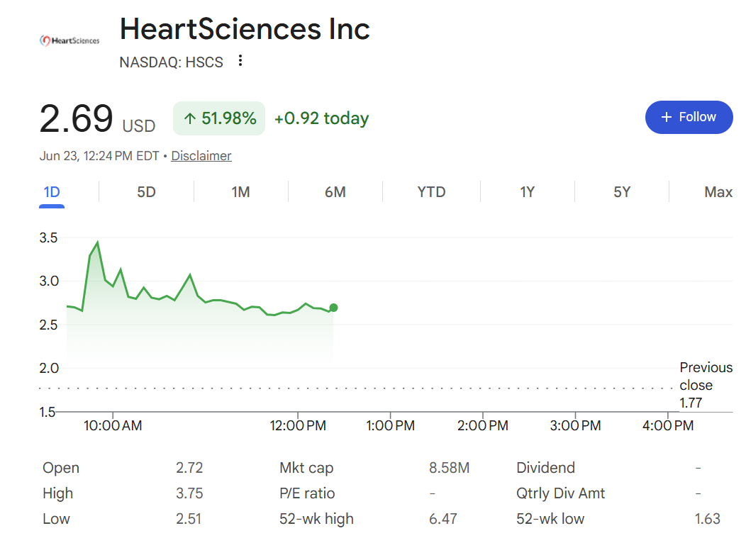Switch to the 1M chart tab
Image resolution: width=746 pixels, height=560 pixels.
coord(240,192)
